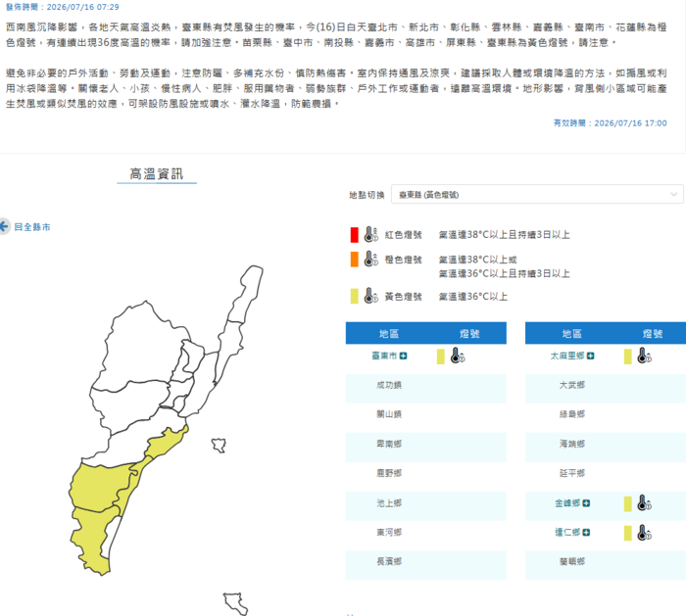Viewport: 686px width, 616px height.
Task: Open the 金峰鄉 district link
Action: point(567,503)
